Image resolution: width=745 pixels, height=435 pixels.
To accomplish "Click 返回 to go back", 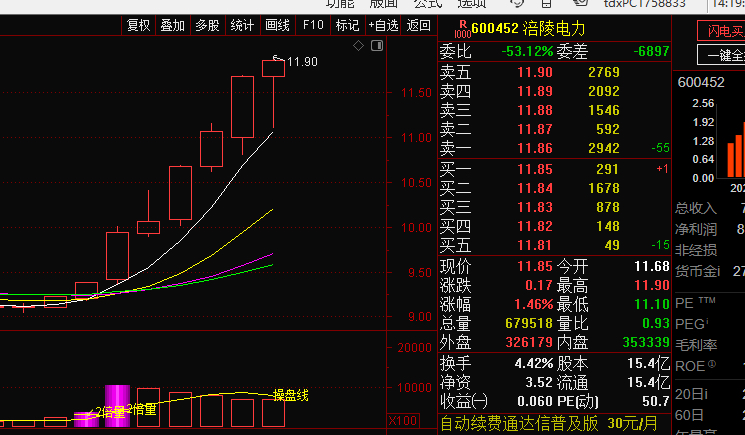I will 419,25.
